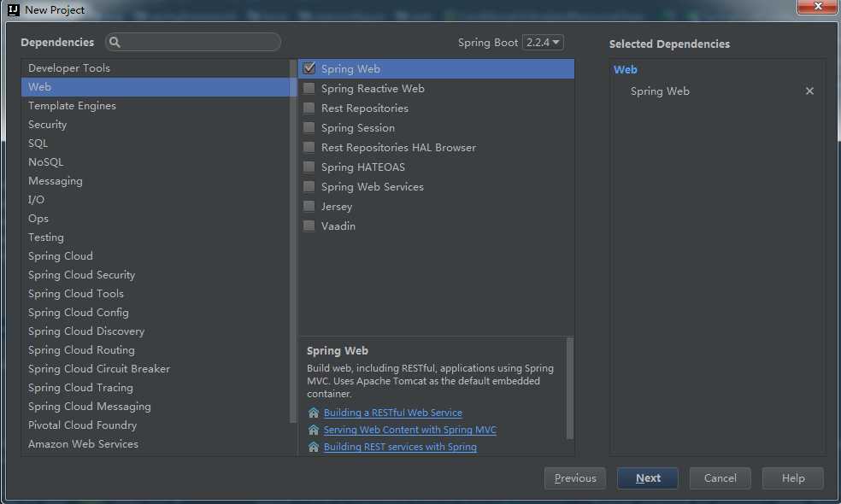Screen dimensions: 841x504
Task: Select Amazon Web Services category
Action: (156, 443)
